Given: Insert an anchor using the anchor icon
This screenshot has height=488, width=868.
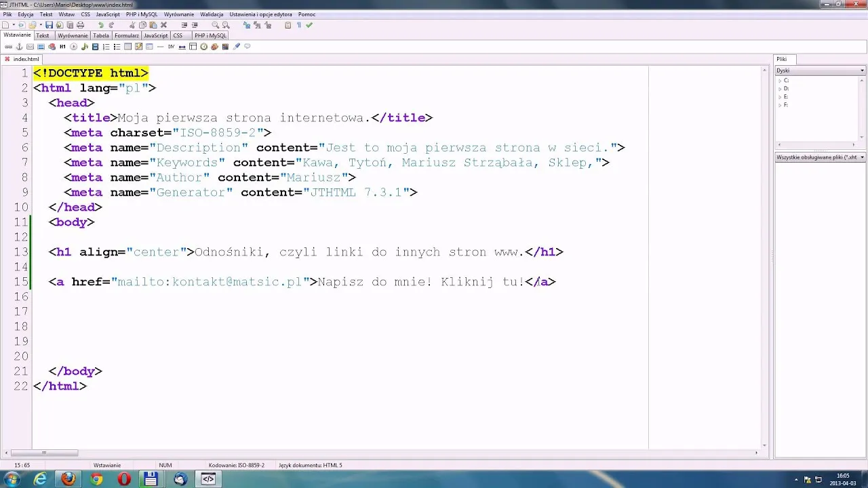Looking at the screenshot, I should pyautogui.click(x=19, y=47).
